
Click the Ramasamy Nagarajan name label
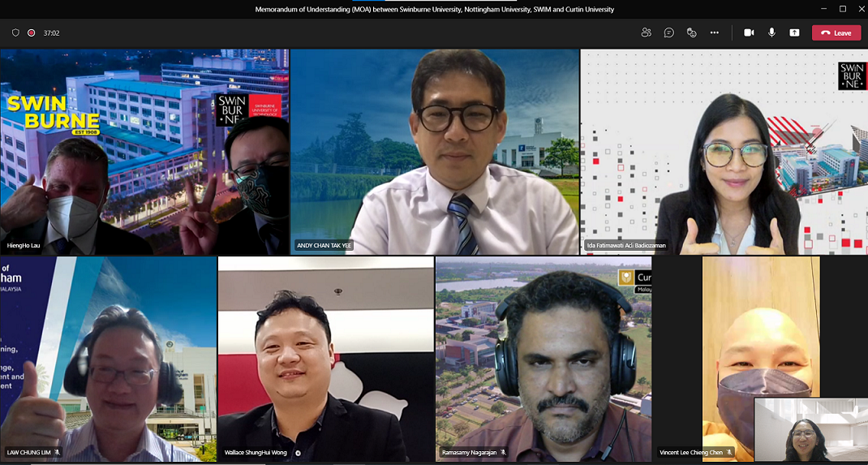(x=468, y=452)
